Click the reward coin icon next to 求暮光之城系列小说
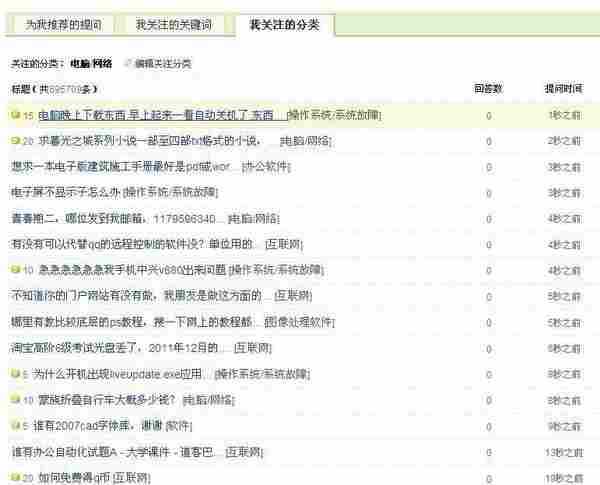This screenshot has width=600, height=485. pos(15,141)
